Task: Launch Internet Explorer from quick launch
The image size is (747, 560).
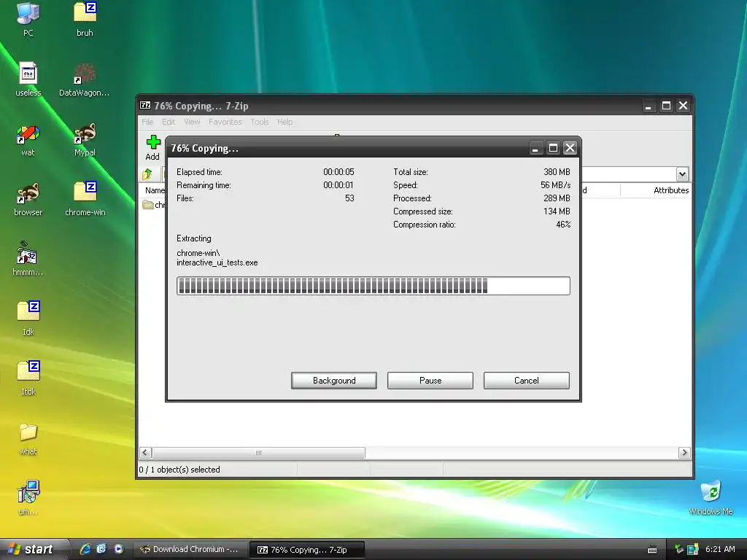Action: 85,549
